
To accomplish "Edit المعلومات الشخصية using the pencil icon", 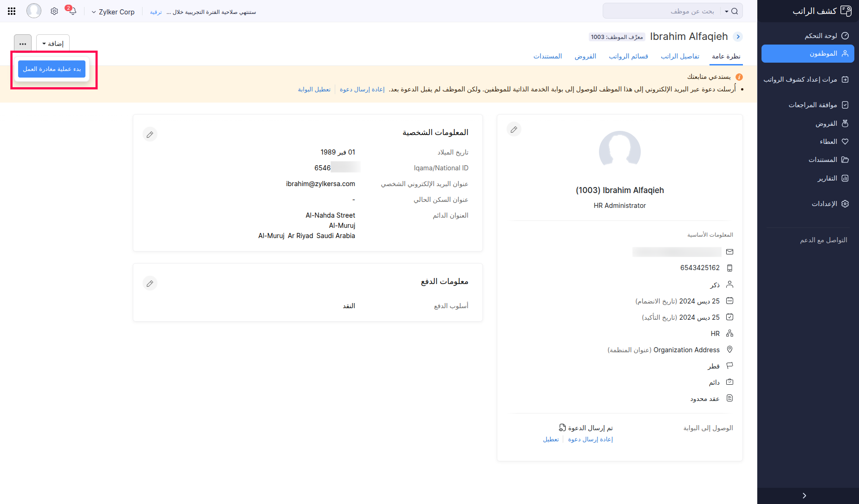I will tap(150, 134).
